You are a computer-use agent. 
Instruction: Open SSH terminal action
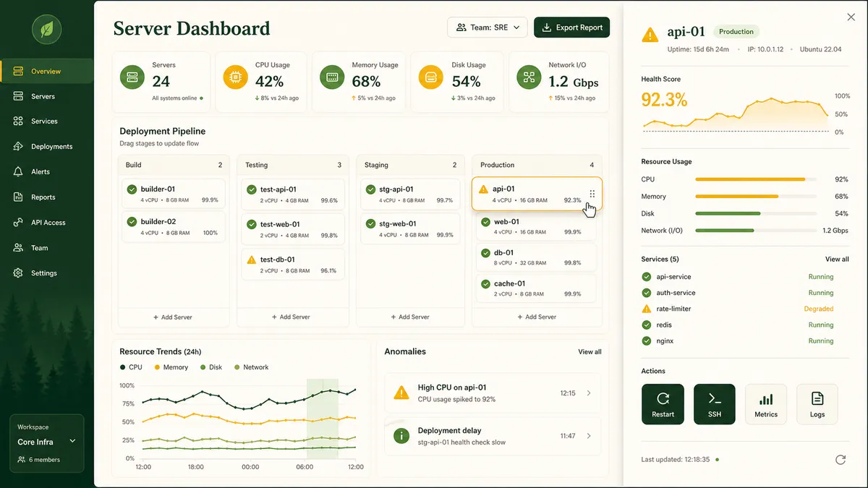coord(715,404)
